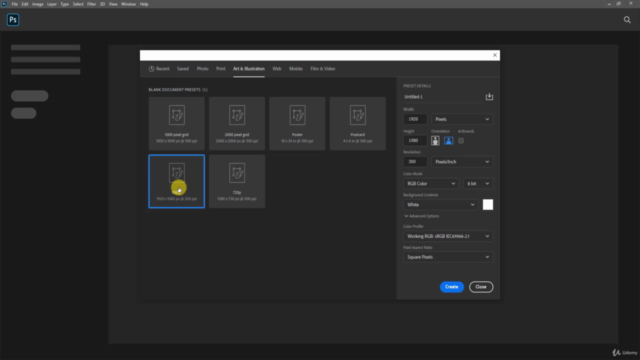Viewport: 640px width, 360px height.
Task: Select the portrait orientation icon
Action: click(435, 141)
